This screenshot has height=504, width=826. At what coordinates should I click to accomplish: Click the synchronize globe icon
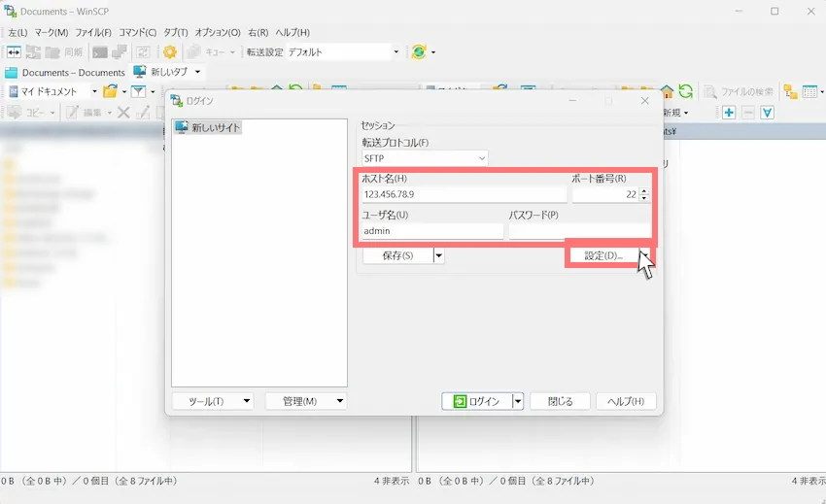419,51
